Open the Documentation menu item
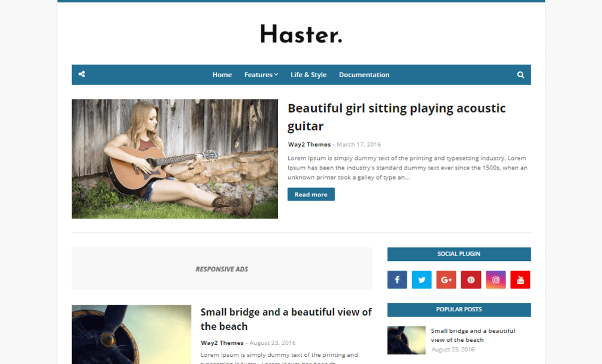 pos(364,75)
